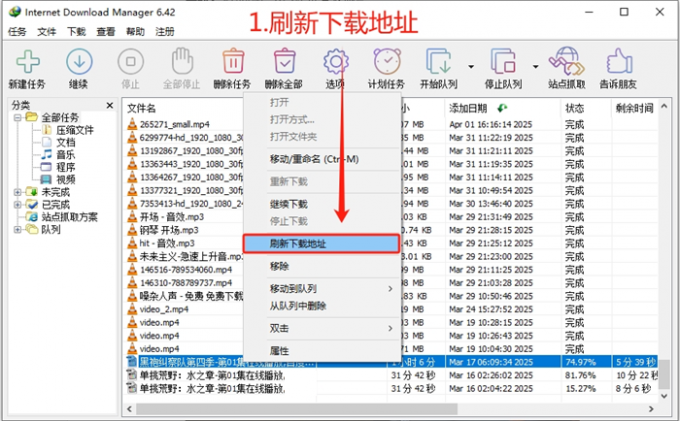
Task: Sort by the Time Left (剩余时间) column header
Action: coord(634,108)
